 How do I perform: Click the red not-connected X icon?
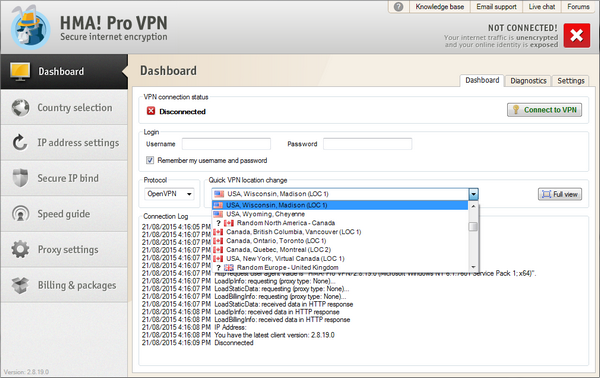click(577, 36)
